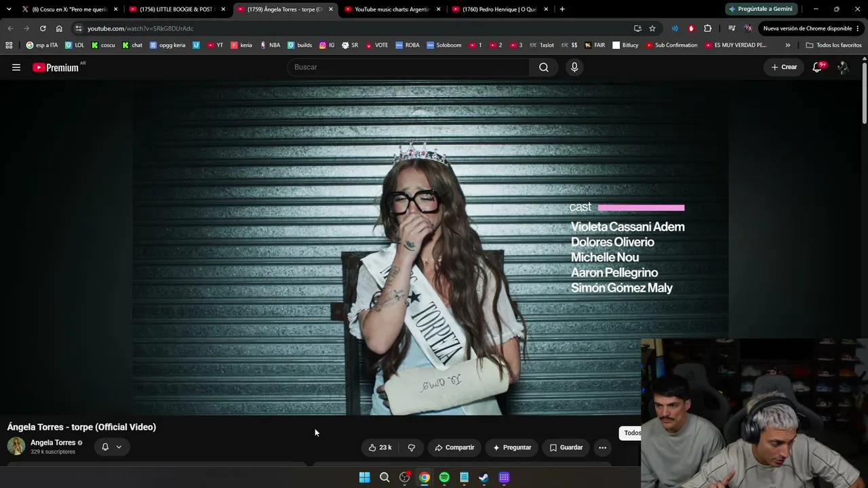Share video with Compartir button
Viewport: 868px width, 488px height.
(x=454, y=447)
